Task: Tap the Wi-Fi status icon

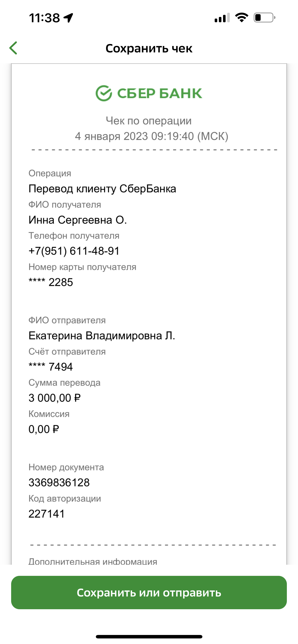Action: 241,18
